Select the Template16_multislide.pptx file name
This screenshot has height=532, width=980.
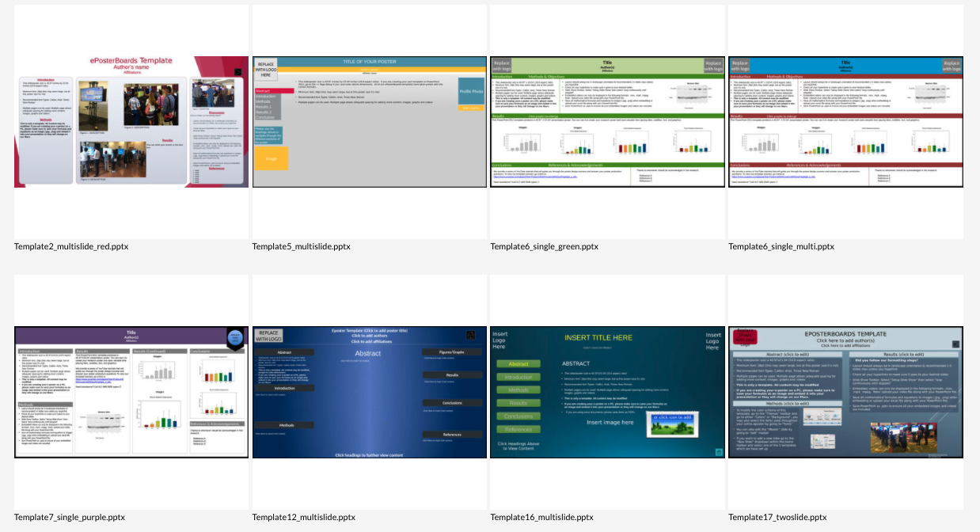tap(541, 517)
